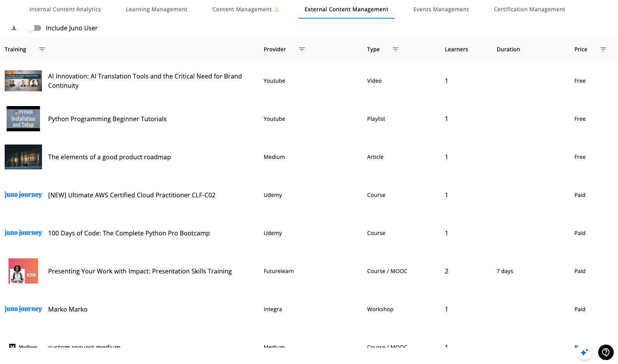Click the Python Installation and Setup thumbnail
The image size is (618, 364).
(x=23, y=119)
